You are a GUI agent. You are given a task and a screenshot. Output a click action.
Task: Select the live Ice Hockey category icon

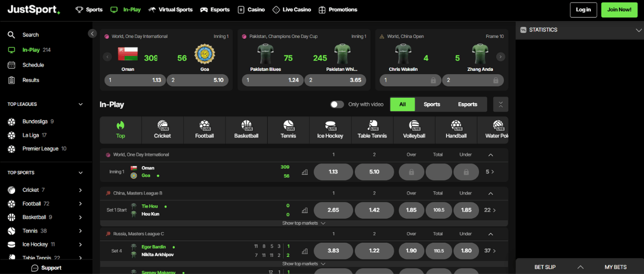point(330,125)
